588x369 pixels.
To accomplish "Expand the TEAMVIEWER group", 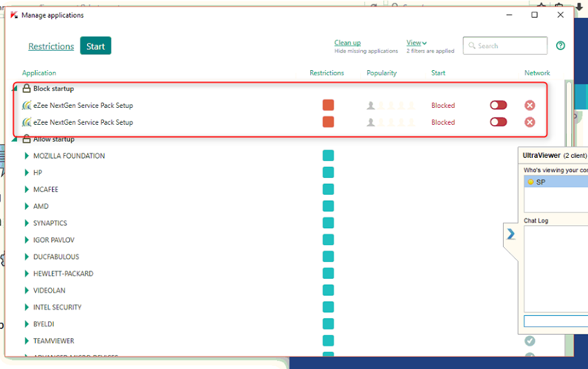I will pyautogui.click(x=26, y=341).
